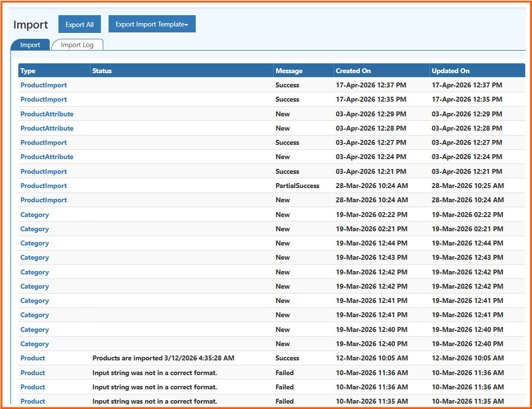Open the Export Import Template dropdown
This screenshot has width=532, height=409.
coord(152,23)
